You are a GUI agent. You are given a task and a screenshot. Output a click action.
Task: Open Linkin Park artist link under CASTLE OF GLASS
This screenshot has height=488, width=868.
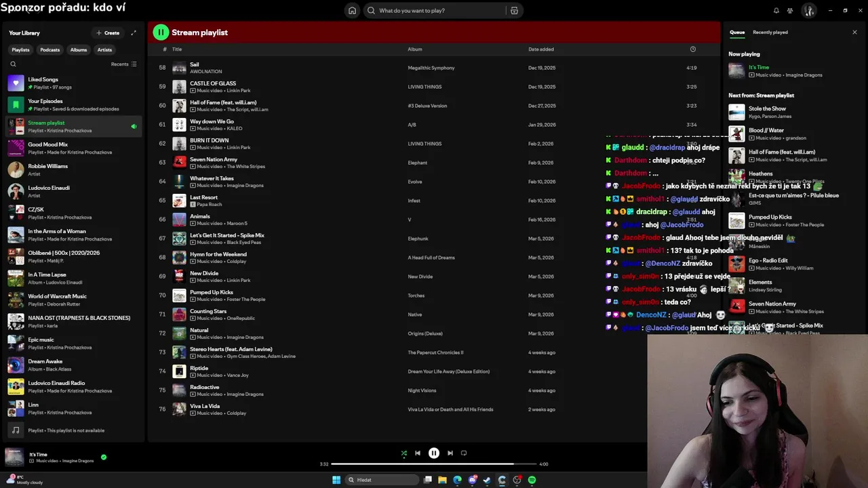(x=238, y=90)
